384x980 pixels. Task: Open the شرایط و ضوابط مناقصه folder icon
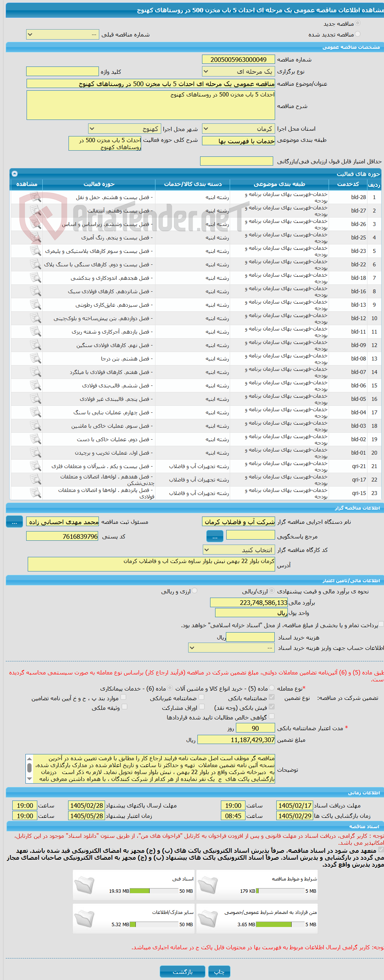208,885
